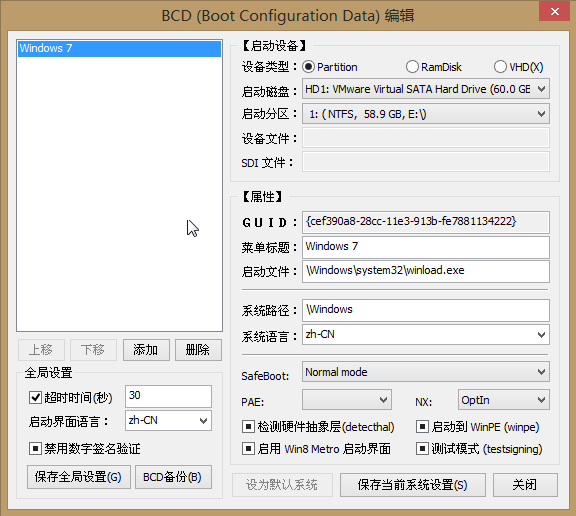Viewport: 576px width, 516px height.
Task: Click the GUID field
Action: click(426, 222)
